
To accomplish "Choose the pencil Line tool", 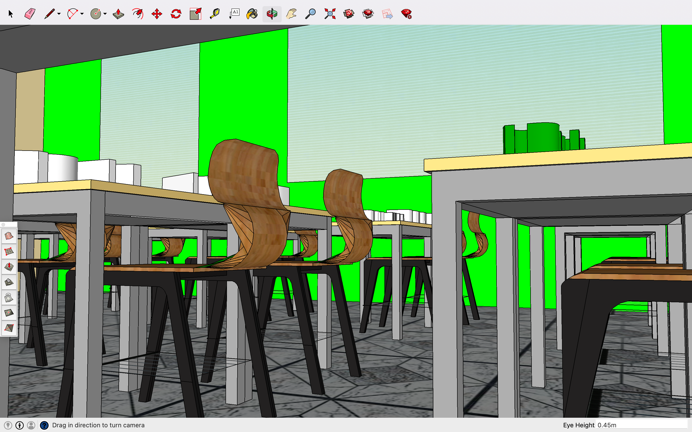I will click(49, 14).
